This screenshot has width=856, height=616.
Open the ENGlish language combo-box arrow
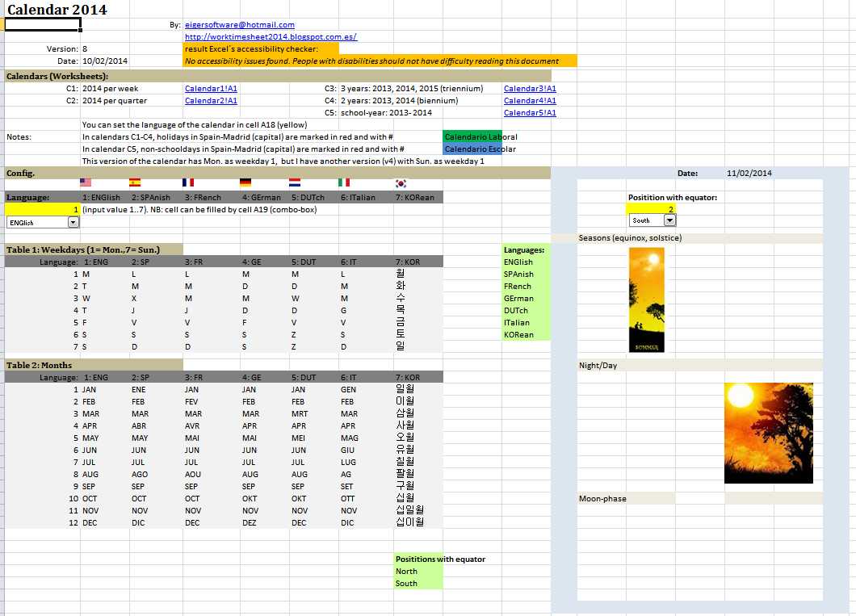click(73, 222)
